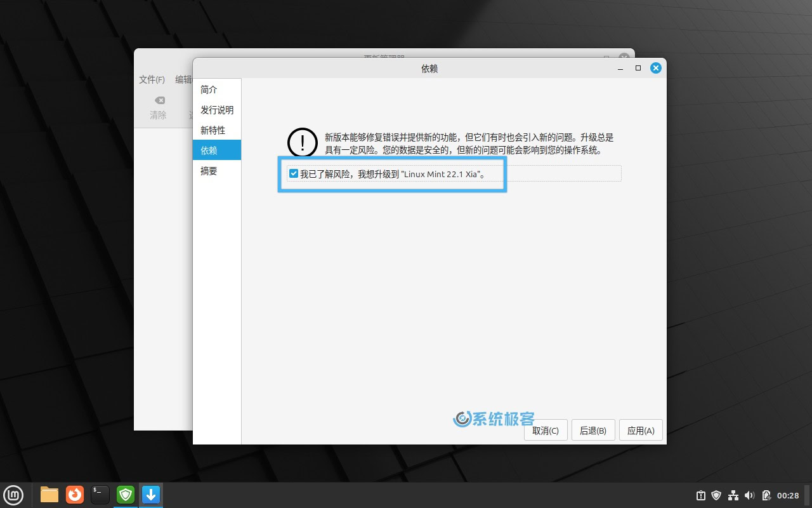Launch the file manager from the panel
The width and height of the screenshot is (812, 508).
[49, 494]
